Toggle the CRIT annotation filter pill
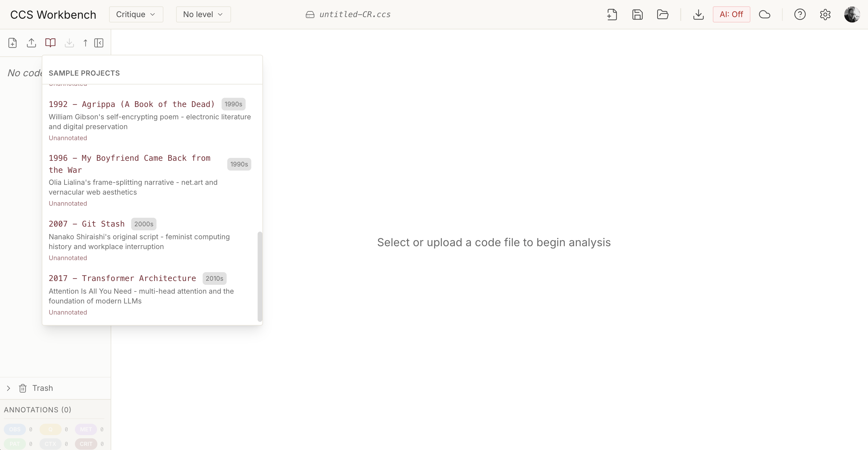The height and width of the screenshot is (450, 868). point(86,444)
